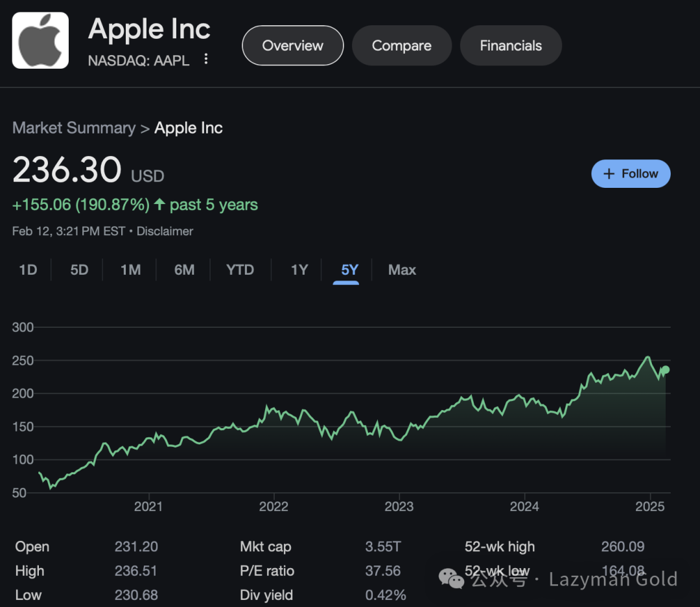Click the 2023 label on the chart axis
This screenshot has height=607, width=700.
[x=399, y=507]
